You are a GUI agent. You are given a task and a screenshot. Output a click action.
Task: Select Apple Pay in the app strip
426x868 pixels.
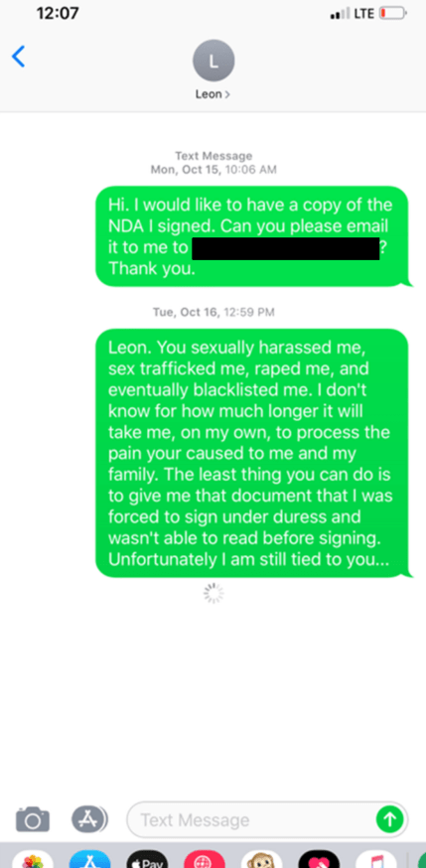pyautogui.click(x=147, y=859)
